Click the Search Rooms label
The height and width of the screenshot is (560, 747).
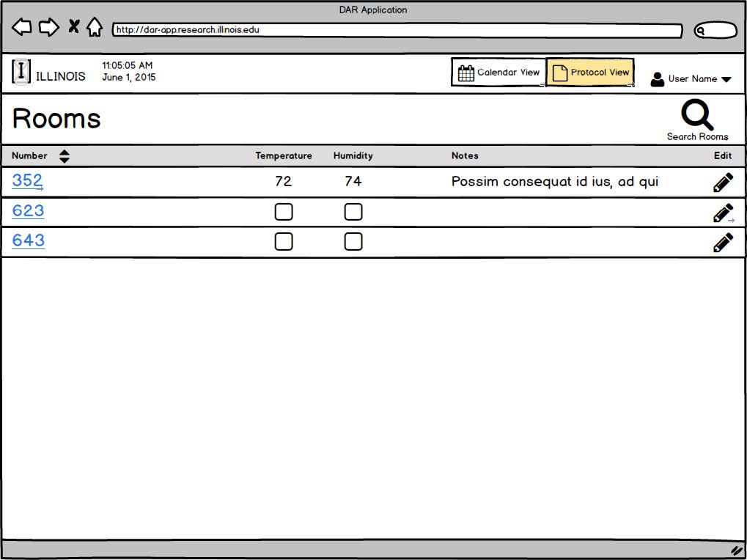tap(697, 136)
